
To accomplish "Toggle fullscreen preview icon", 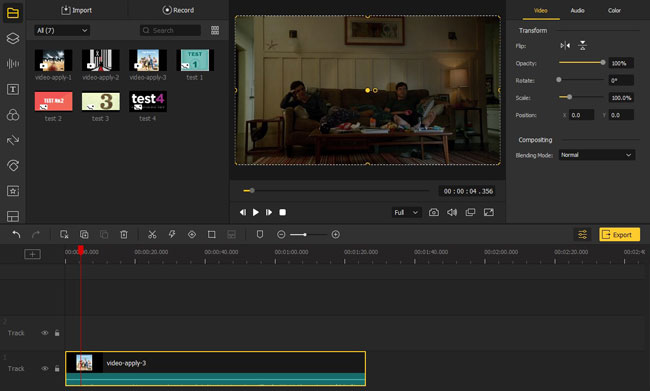I will (489, 212).
